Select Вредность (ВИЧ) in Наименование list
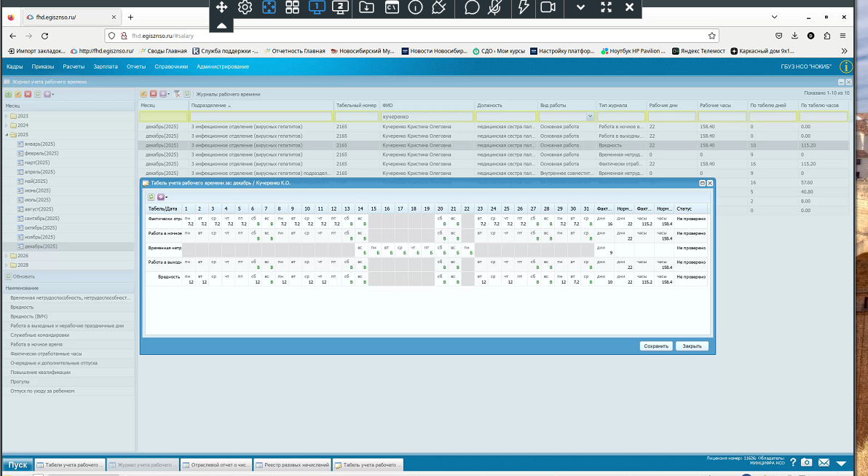 pyautogui.click(x=29, y=316)
